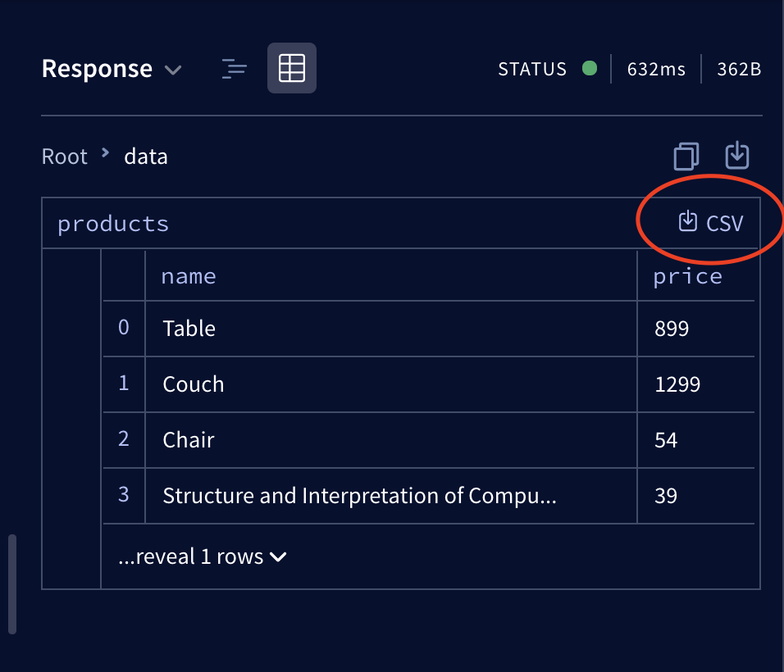Click the filter lines icon next to Response
Screen dimensions: 784x672
click(x=234, y=69)
